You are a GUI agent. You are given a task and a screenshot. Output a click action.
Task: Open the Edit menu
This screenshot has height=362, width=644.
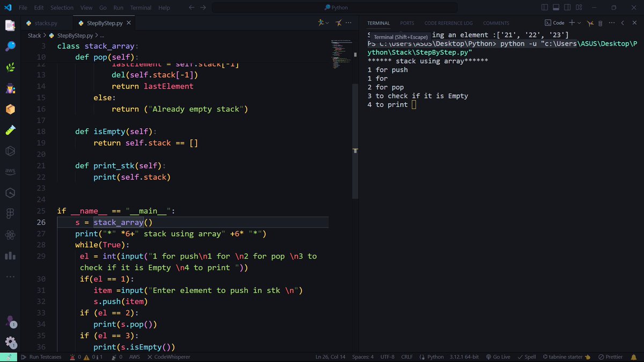click(x=39, y=8)
